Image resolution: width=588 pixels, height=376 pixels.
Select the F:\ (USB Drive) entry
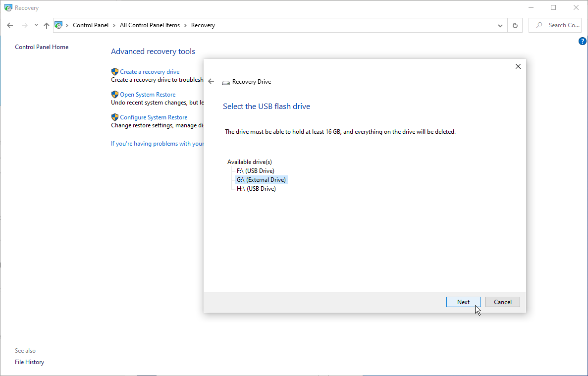(256, 170)
